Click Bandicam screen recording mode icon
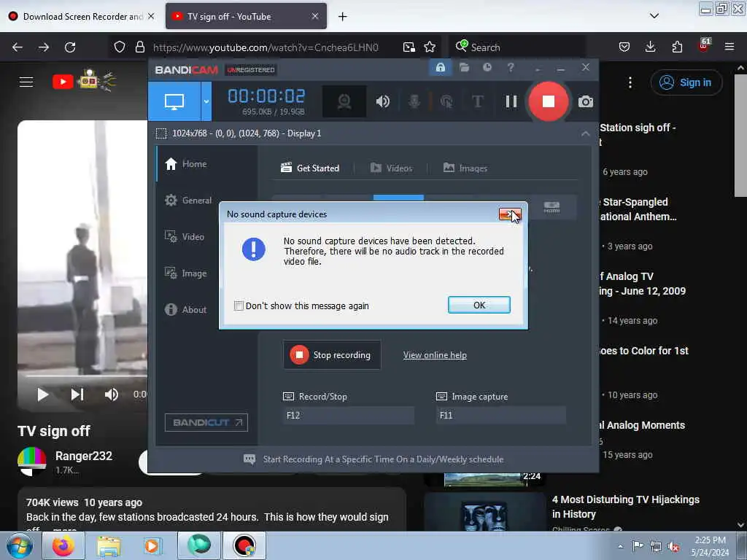This screenshot has height=560, width=747. point(174,101)
